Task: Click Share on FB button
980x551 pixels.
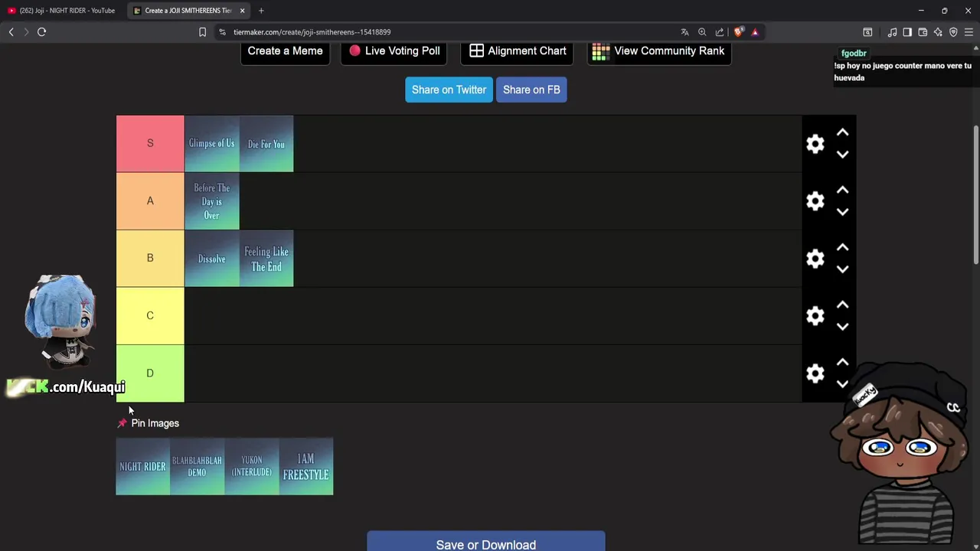Action: 531,90
